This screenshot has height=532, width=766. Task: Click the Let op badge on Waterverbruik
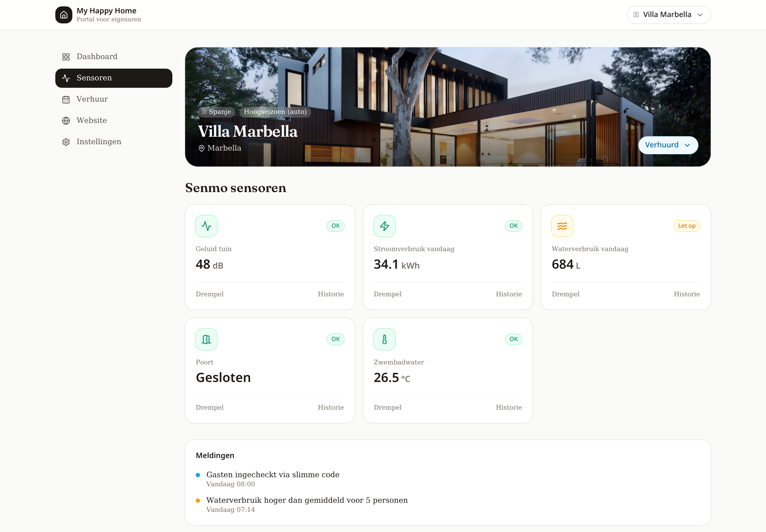[687, 226]
